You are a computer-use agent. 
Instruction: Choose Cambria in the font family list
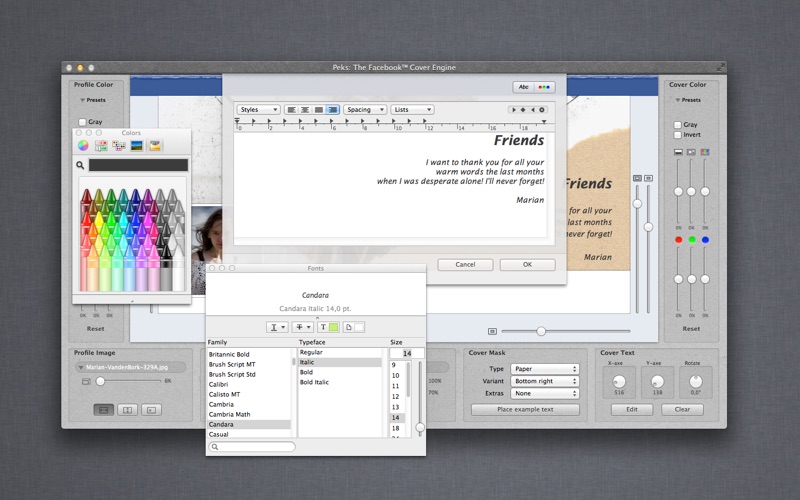pos(220,404)
